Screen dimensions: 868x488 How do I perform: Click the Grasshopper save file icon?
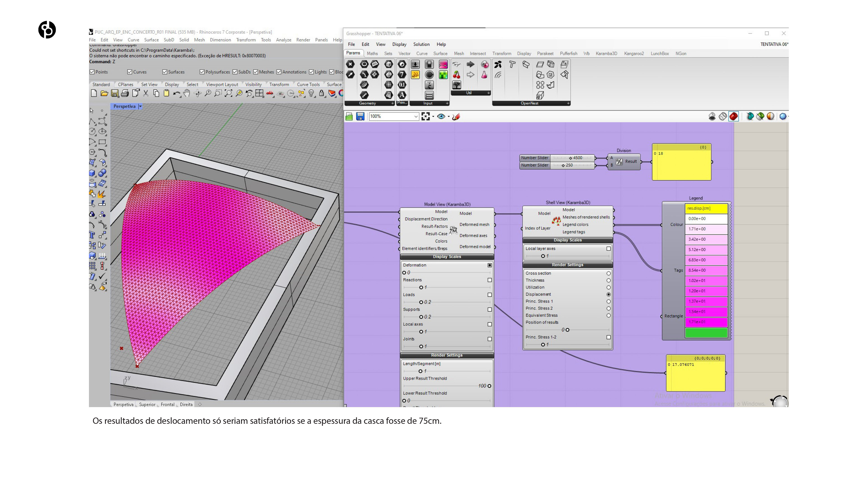[360, 117]
